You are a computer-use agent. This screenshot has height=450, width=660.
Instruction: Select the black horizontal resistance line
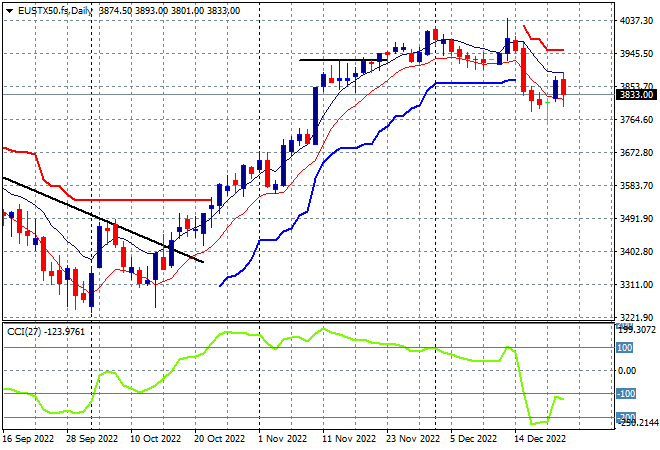343,60
